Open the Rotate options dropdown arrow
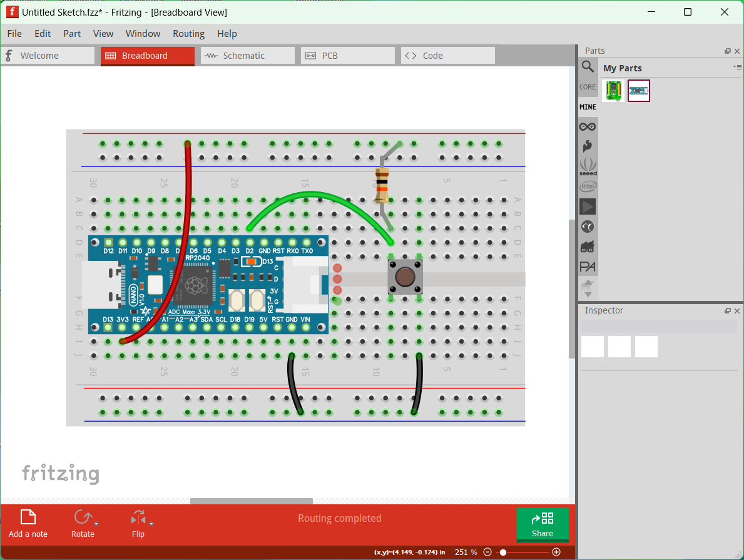This screenshot has height=560, width=744. pyautogui.click(x=96, y=524)
